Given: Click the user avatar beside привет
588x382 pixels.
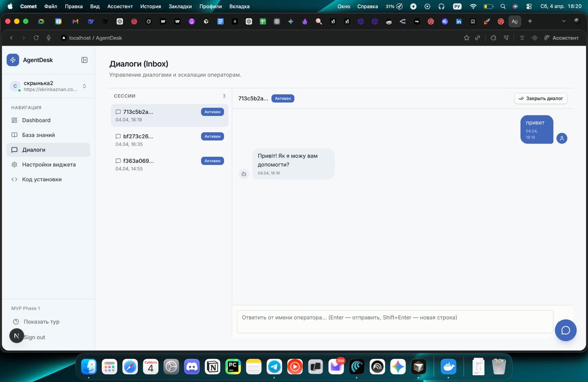Looking at the screenshot, I should pos(561,138).
